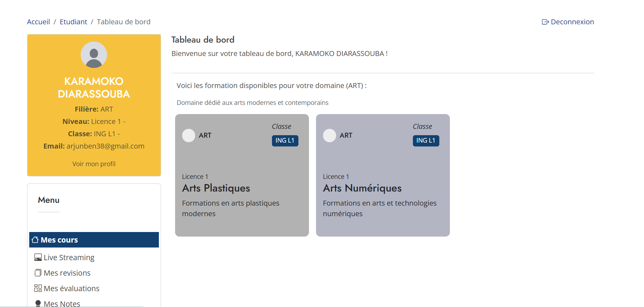Click the round logo on Arts Numériques card
Viewport: 644px width, 307px height.
click(329, 136)
